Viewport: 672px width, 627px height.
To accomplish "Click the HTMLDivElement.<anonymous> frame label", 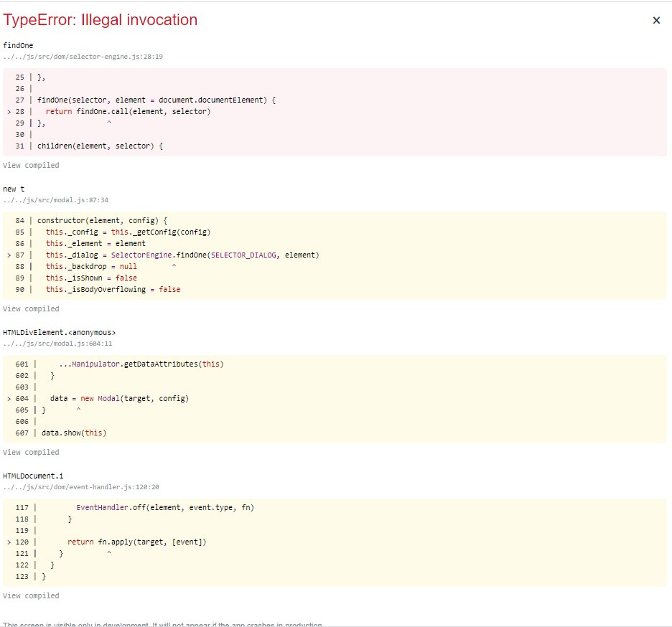I will [x=59, y=332].
